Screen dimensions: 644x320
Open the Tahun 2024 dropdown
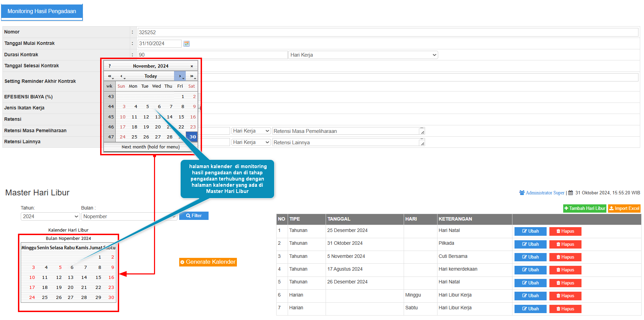pos(50,216)
